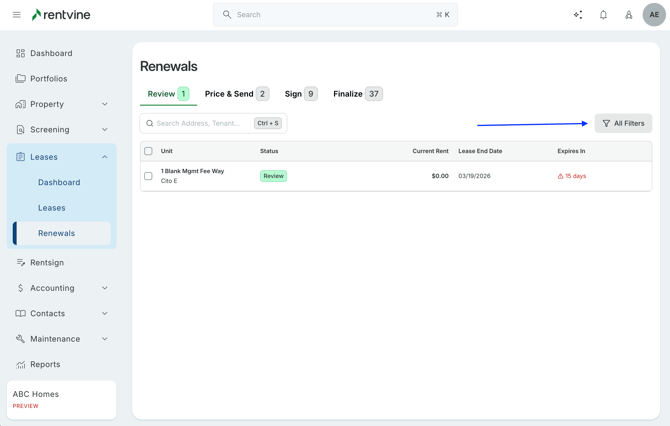Click the rocket icon in header
The image size is (670, 426).
pos(629,15)
